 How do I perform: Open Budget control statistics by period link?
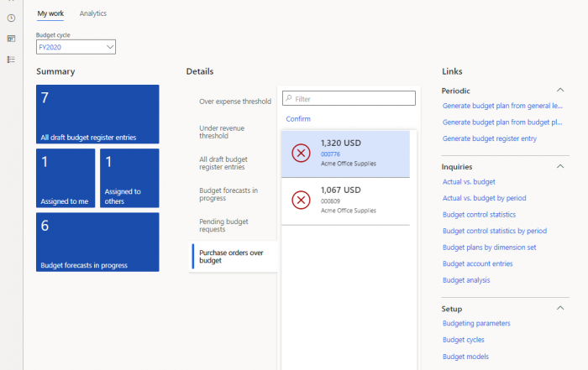click(x=495, y=231)
